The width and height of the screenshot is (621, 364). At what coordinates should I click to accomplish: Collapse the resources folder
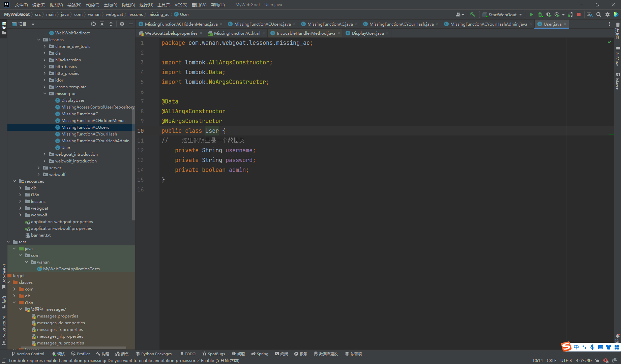pos(14,181)
